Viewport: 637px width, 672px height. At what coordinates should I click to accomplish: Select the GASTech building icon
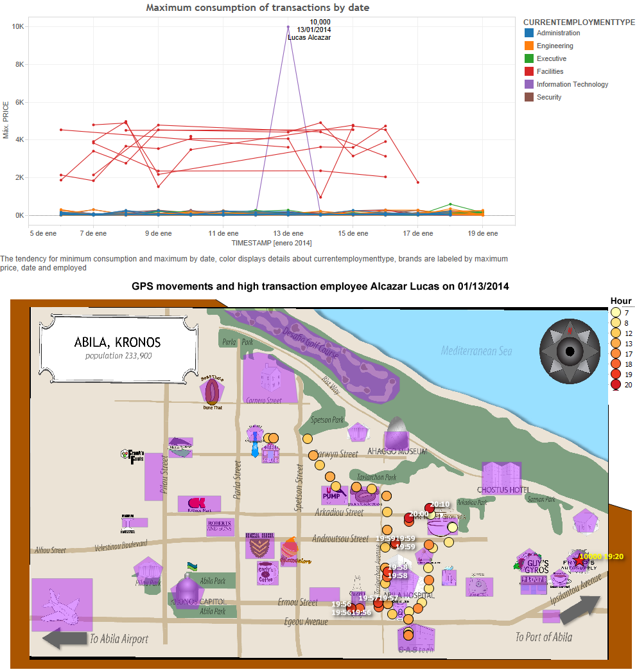coord(416,639)
